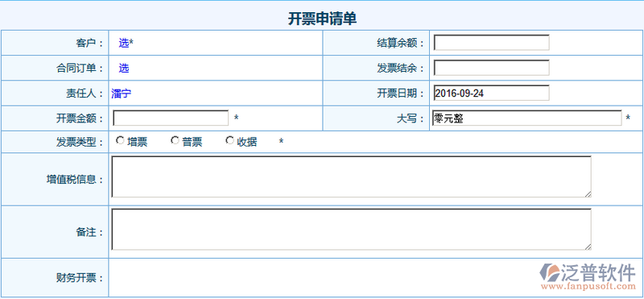
Task: Click the 选 link in the 客户 row
Action: pos(124,43)
